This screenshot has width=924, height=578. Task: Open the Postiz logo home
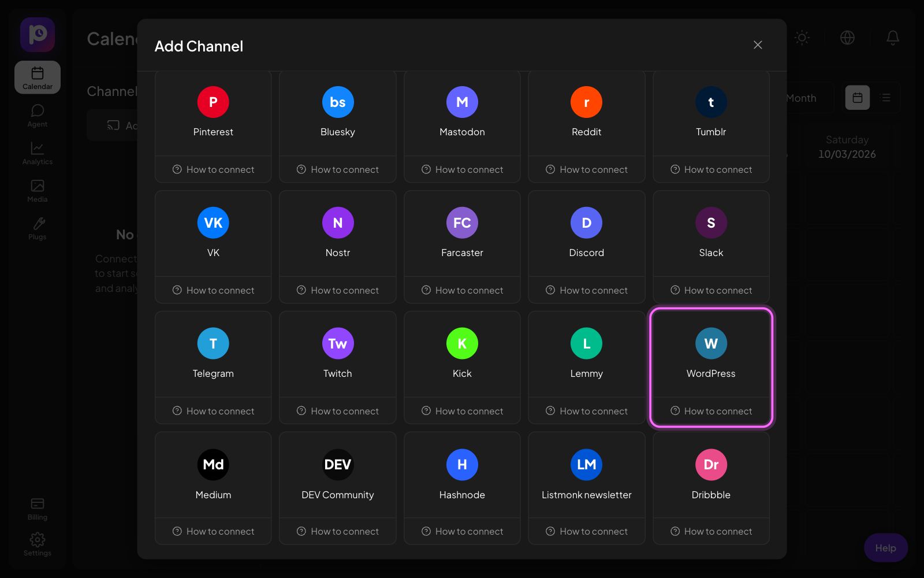tap(38, 35)
